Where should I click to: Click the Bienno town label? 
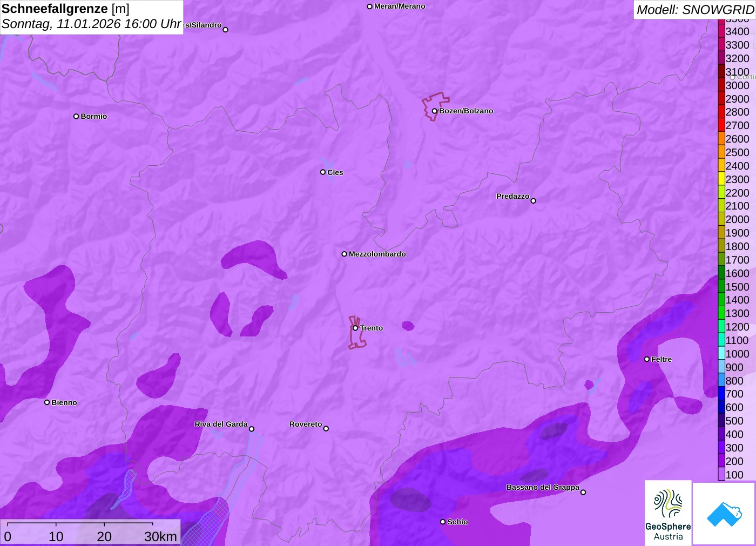pyautogui.click(x=64, y=403)
